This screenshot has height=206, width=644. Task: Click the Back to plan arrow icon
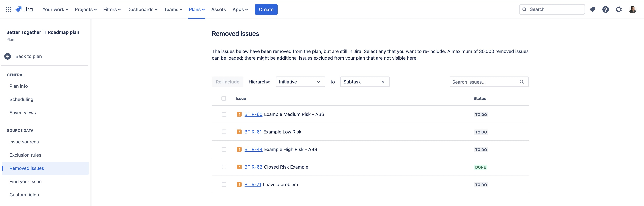[x=7, y=56]
